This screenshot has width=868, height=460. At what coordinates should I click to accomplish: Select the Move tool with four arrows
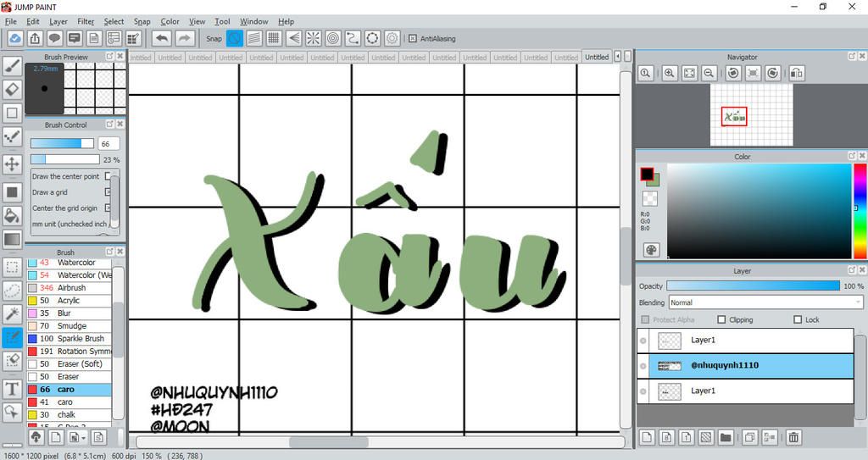tap(12, 164)
